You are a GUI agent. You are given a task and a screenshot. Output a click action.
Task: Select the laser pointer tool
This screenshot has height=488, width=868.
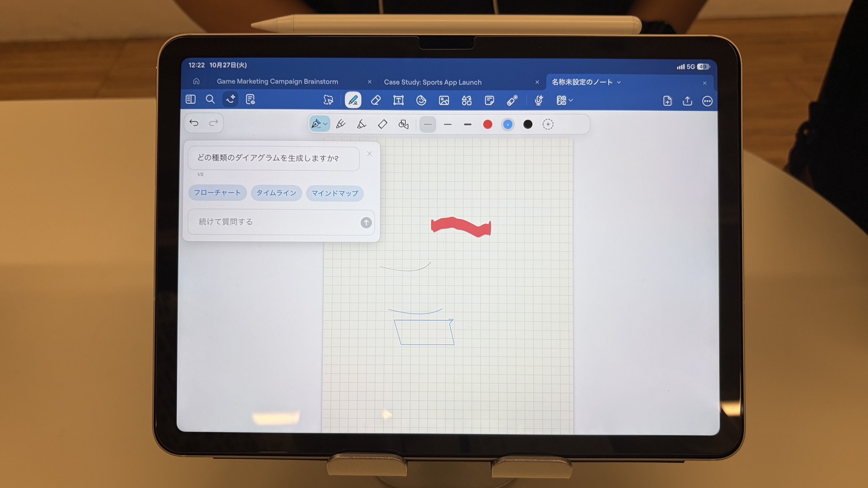tap(512, 101)
